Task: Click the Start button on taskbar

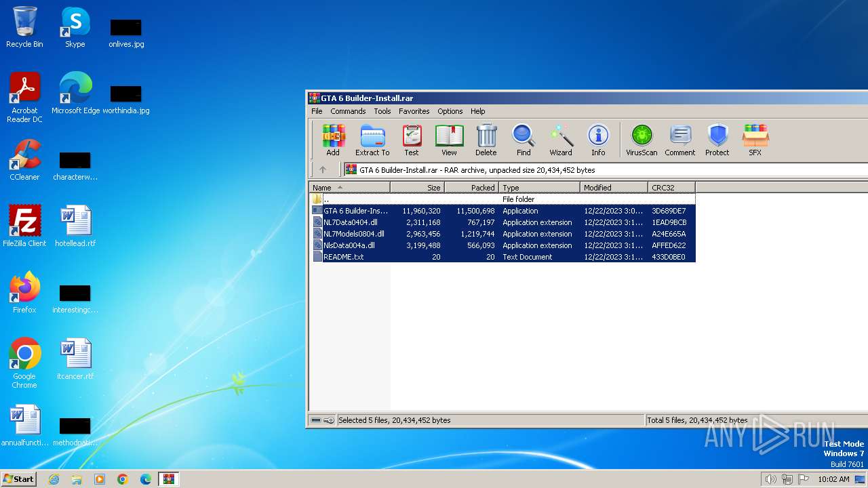Action: click(x=18, y=479)
